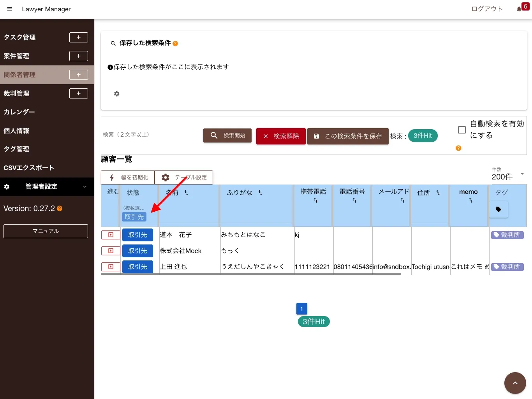Open detail for 株式会社Mock row
Screen dimensions: 532x399
pos(111,251)
